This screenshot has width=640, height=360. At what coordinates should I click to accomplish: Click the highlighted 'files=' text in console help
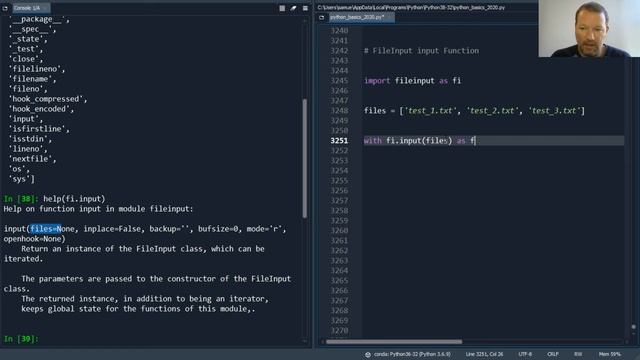(x=46, y=229)
